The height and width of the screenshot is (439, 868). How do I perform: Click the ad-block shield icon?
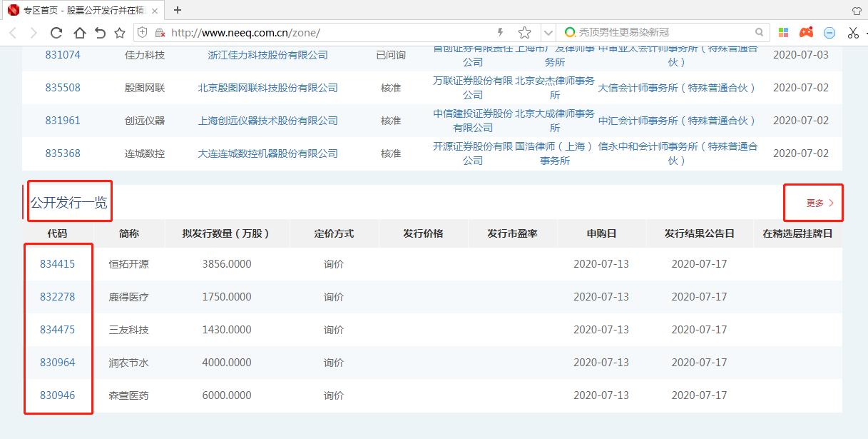tap(828, 32)
